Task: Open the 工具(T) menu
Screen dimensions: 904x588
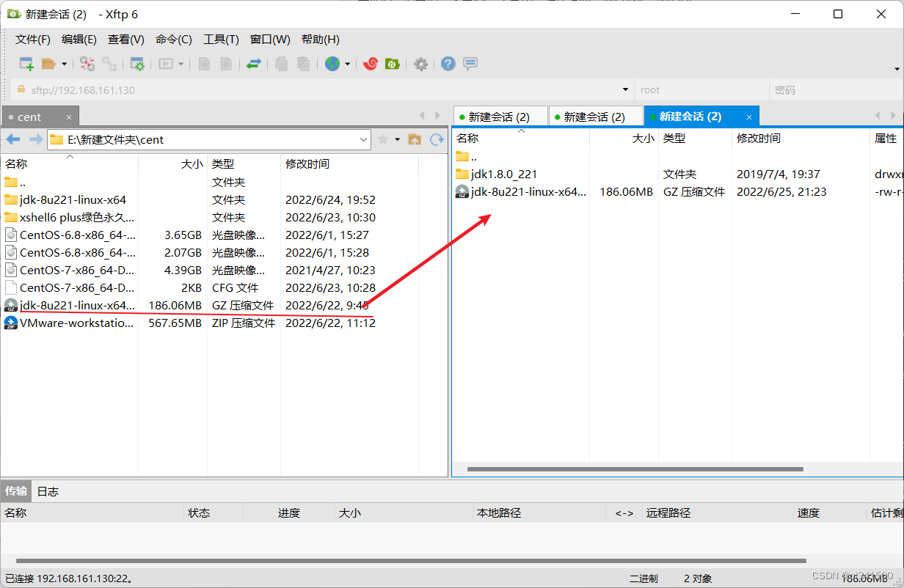Action: (x=221, y=40)
